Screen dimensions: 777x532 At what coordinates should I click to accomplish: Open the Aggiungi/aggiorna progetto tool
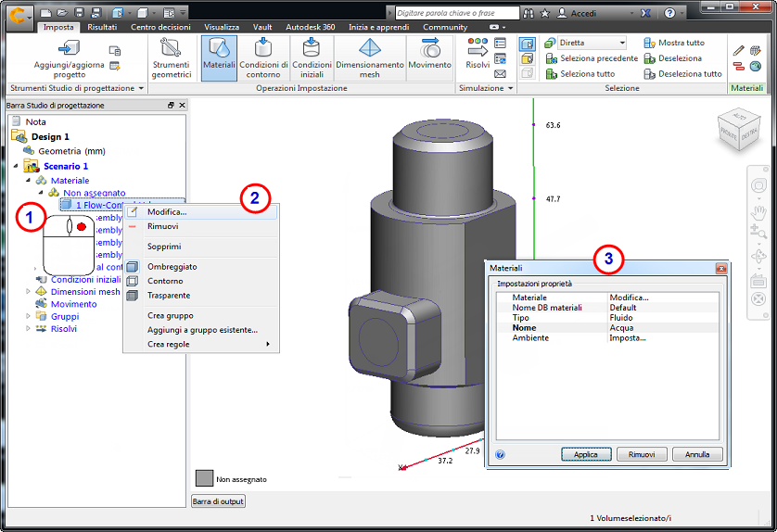point(69,58)
